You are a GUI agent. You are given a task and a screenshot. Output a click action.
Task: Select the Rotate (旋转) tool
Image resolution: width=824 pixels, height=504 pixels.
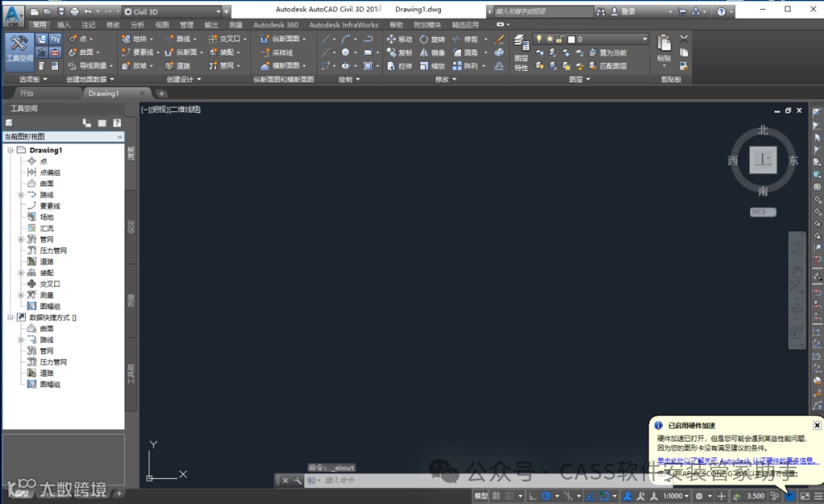coord(432,40)
